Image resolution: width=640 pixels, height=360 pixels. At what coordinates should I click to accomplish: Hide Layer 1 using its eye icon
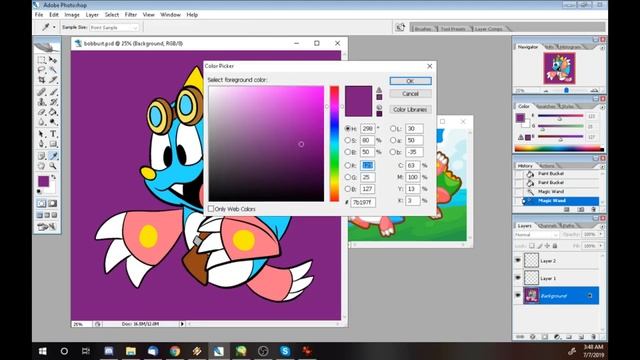(x=518, y=278)
